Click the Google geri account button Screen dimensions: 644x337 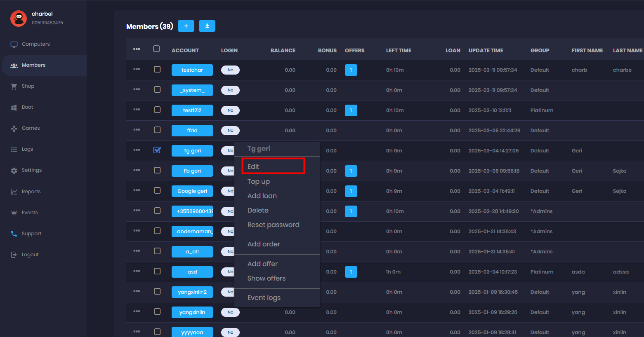(x=192, y=191)
